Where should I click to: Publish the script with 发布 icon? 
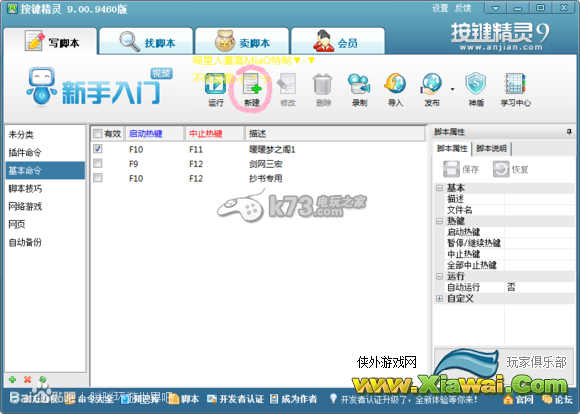tap(432, 89)
